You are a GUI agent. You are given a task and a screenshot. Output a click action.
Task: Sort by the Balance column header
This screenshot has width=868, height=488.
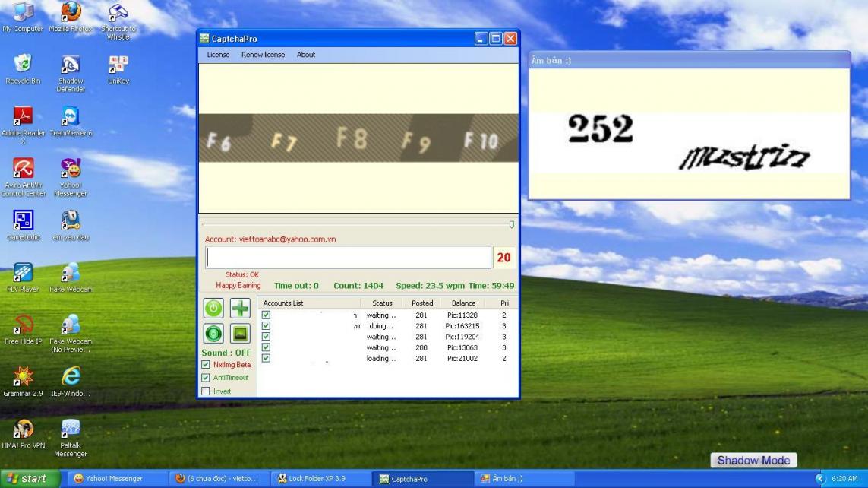462,303
